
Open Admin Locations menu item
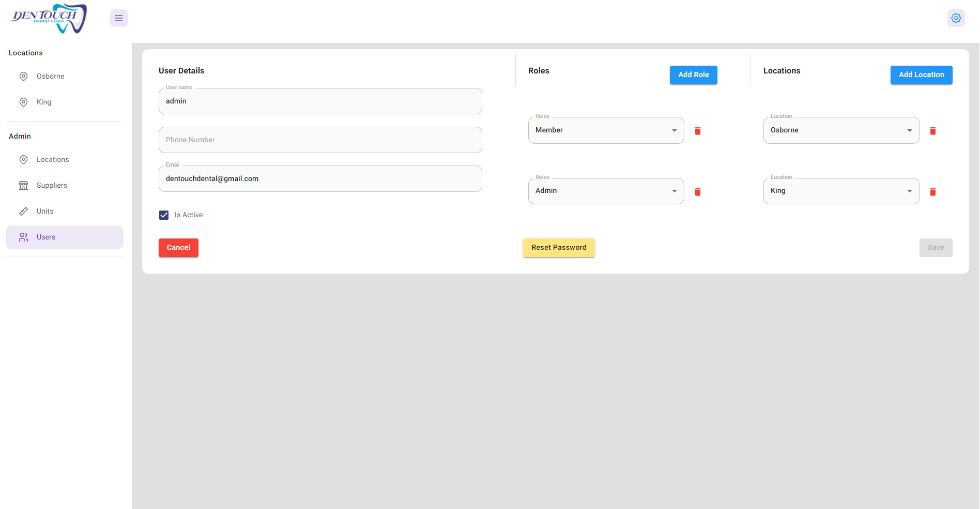pos(65,160)
